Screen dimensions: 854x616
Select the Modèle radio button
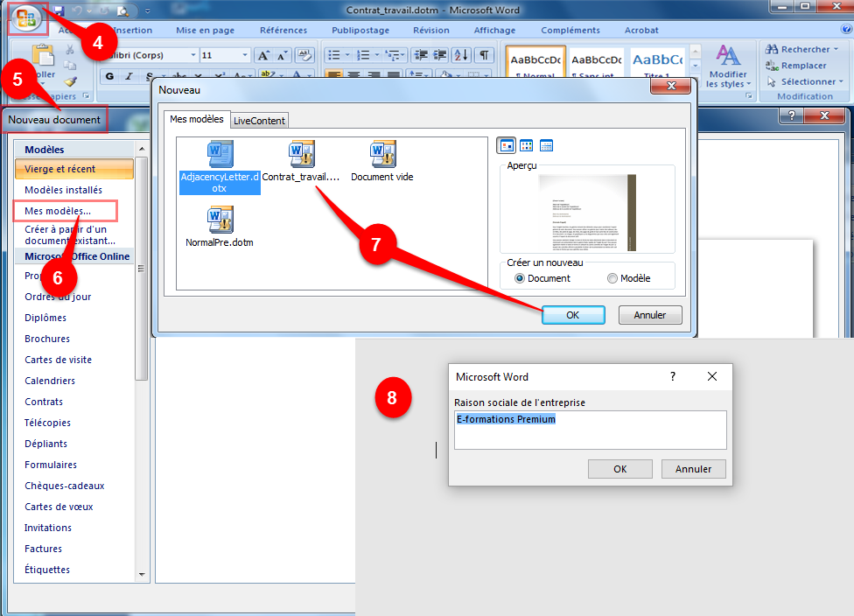coord(612,278)
